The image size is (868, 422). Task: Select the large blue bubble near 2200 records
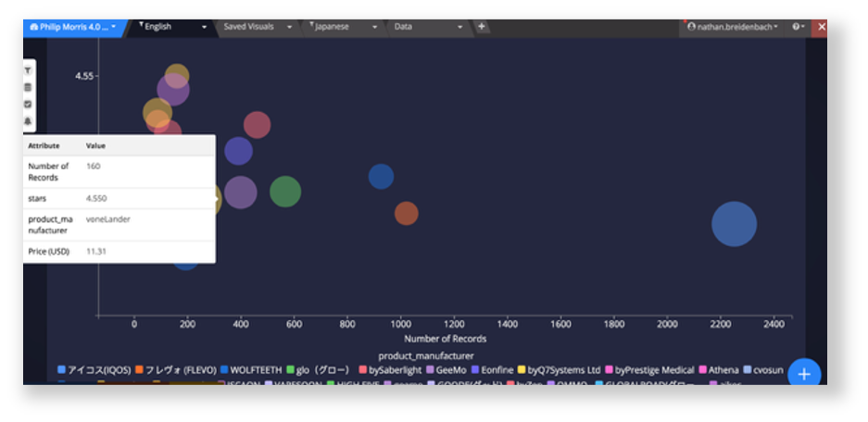pyautogui.click(x=734, y=224)
